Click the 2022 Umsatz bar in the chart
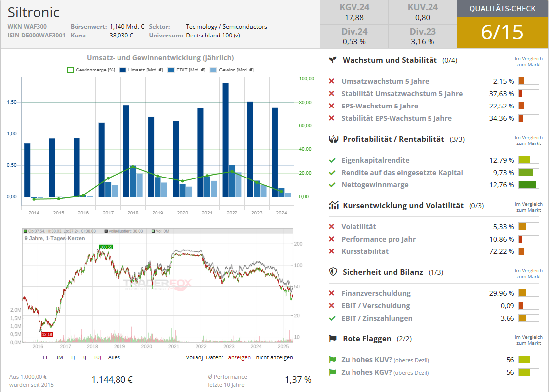Image resolution: width=549 pixels, height=392 pixels. coord(226,140)
